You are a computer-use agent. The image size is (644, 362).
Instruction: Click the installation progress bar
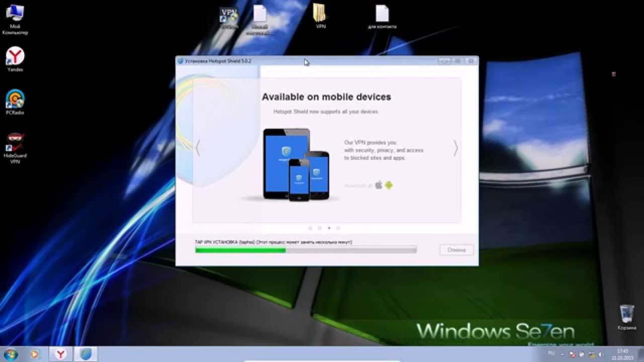tap(306, 250)
